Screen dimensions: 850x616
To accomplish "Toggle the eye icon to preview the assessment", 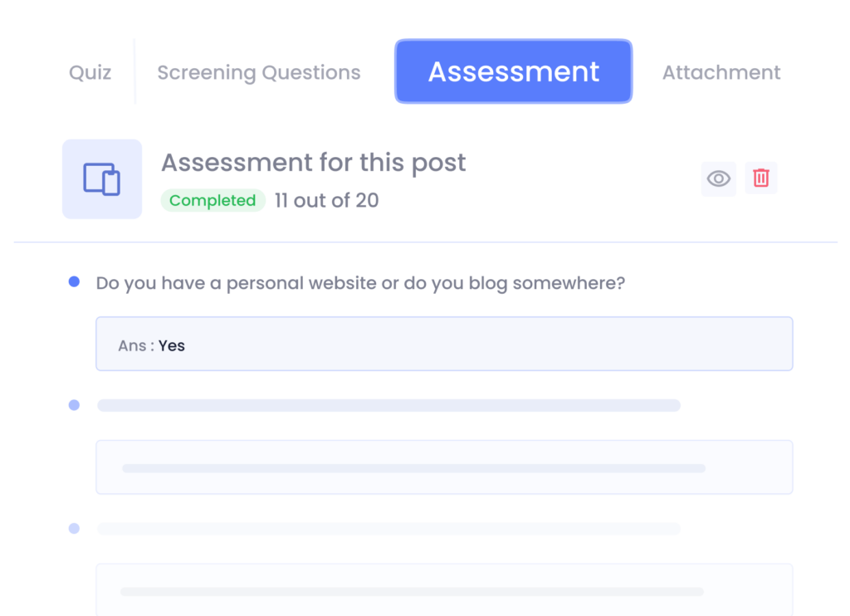I will (x=718, y=178).
